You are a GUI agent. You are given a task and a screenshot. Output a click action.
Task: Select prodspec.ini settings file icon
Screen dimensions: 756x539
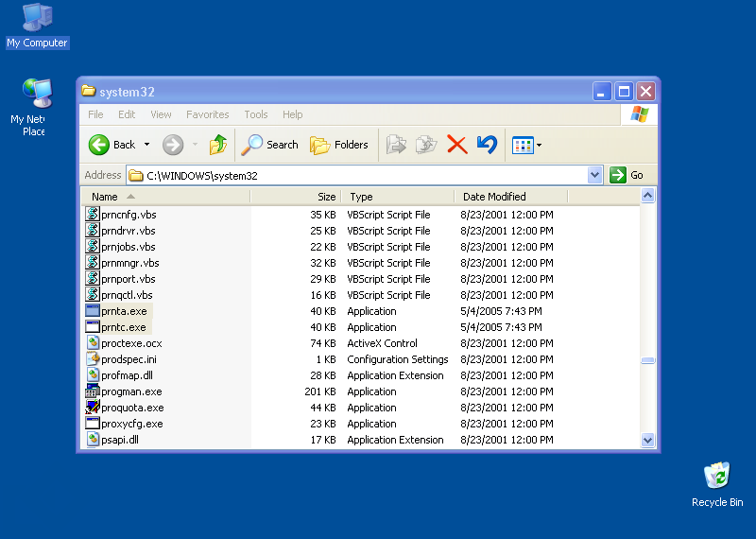(x=93, y=358)
